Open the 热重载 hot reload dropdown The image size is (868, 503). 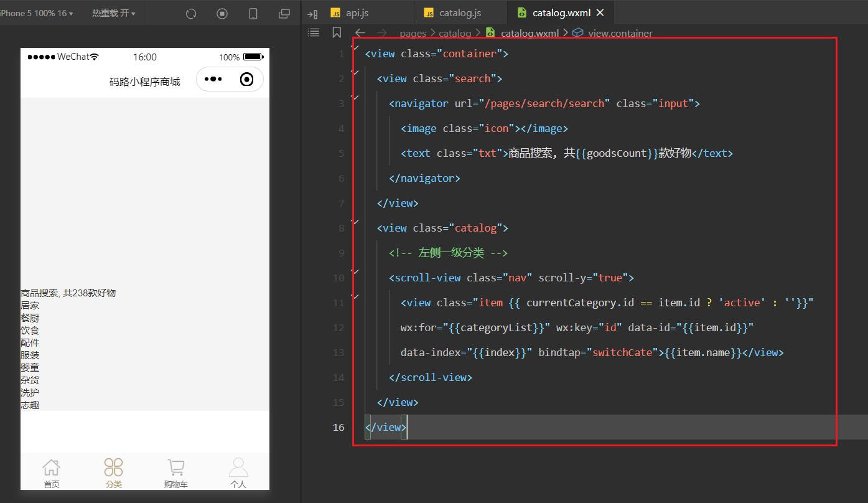[x=114, y=13]
